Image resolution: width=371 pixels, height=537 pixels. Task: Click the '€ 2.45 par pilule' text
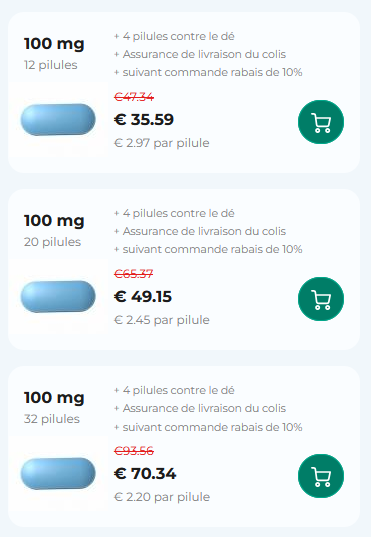click(x=162, y=320)
